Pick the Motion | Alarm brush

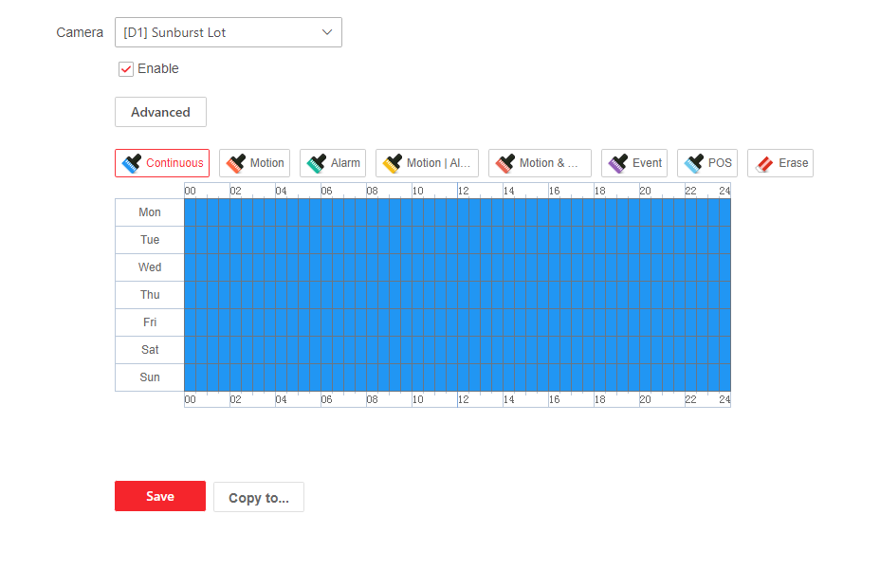point(427,163)
